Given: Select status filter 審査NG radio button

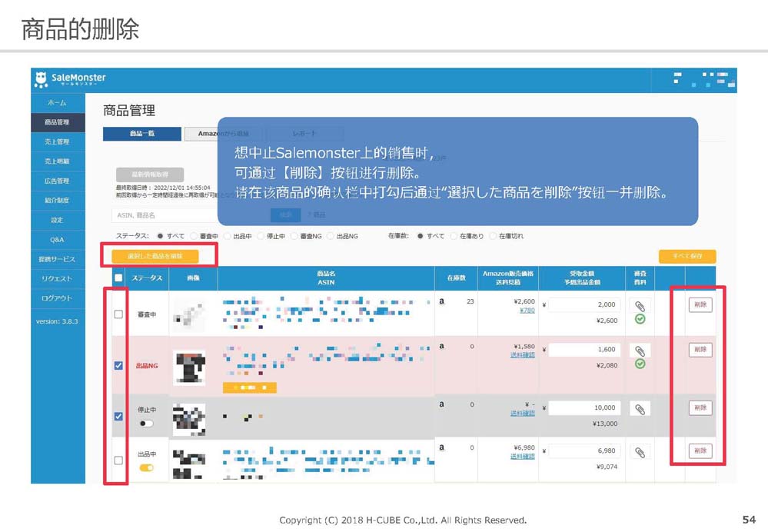Looking at the screenshot, I should pos(294,236).
